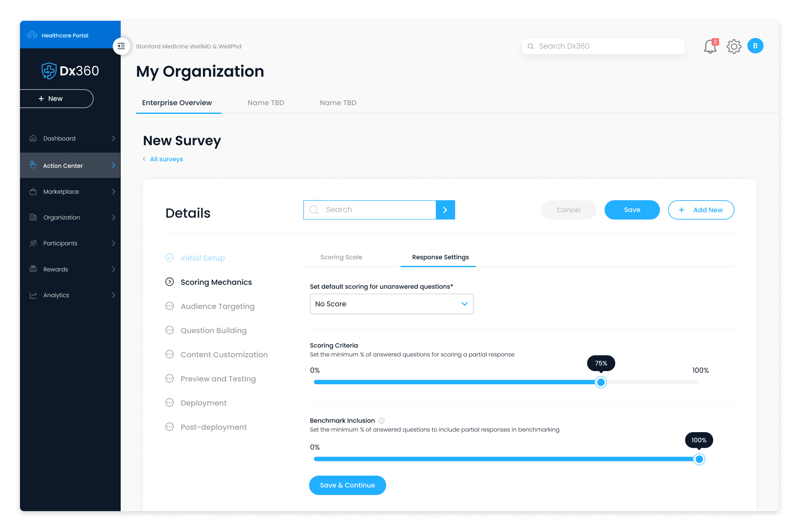Image resolution: width=799 pixels, height=532 pixels.
Task: Click the Healthcare Portal header label
Action: tap(65, 36)
